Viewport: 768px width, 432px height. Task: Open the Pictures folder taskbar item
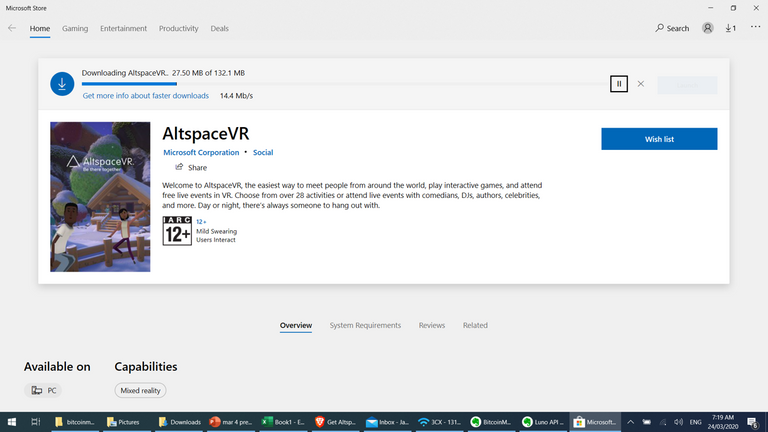point(125,422)
